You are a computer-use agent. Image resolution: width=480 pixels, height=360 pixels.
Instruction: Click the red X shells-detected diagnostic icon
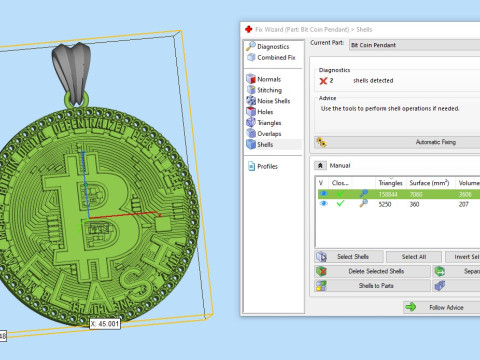tap(323, 81)
